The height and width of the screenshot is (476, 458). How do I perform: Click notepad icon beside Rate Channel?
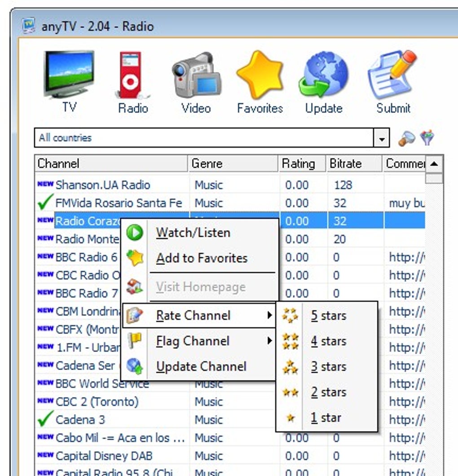[134, 315]
